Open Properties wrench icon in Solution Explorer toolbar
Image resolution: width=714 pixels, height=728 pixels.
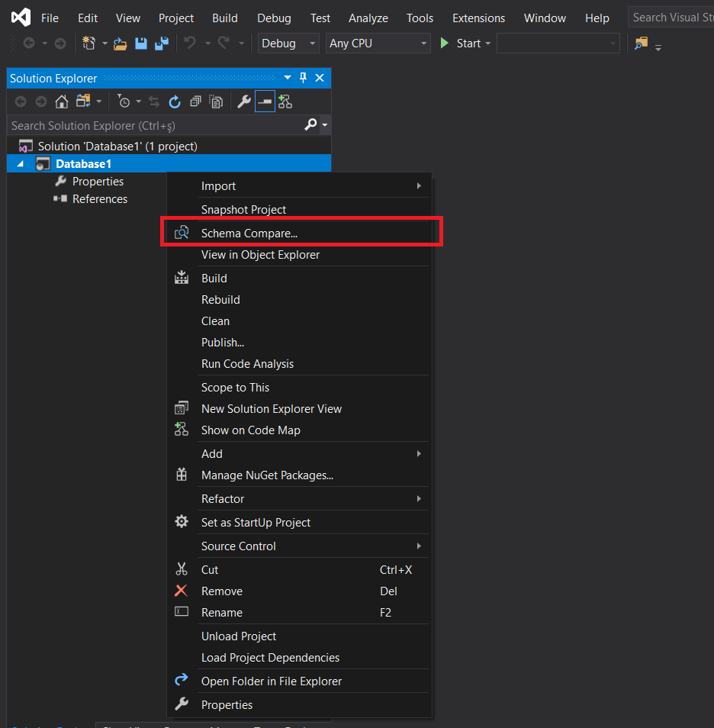244,101
